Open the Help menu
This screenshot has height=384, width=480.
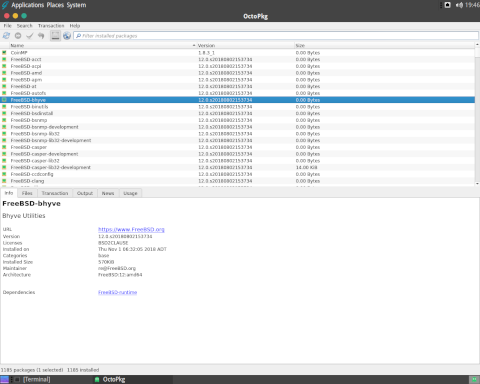click(75, 26)
